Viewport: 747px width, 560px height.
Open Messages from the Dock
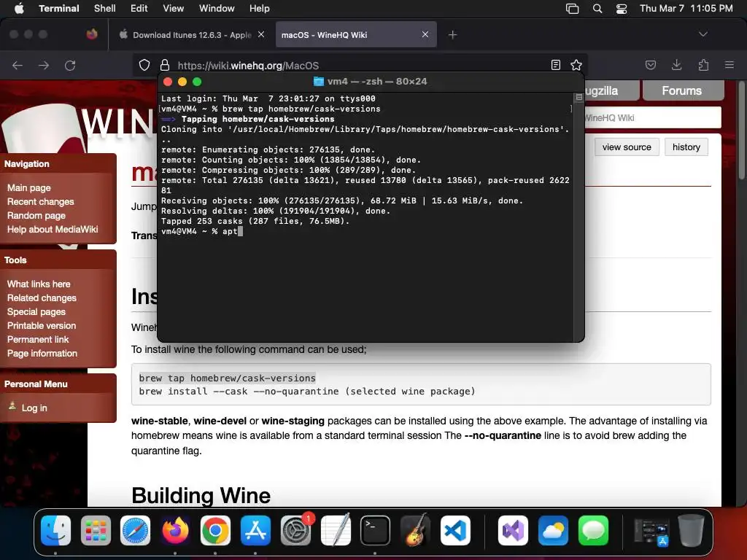[x=593, y=530]
